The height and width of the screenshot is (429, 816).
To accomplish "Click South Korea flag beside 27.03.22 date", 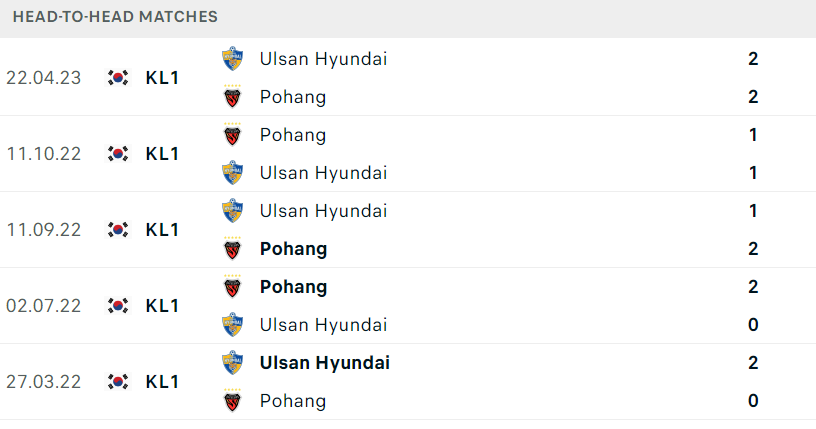I will pos(118,382).
